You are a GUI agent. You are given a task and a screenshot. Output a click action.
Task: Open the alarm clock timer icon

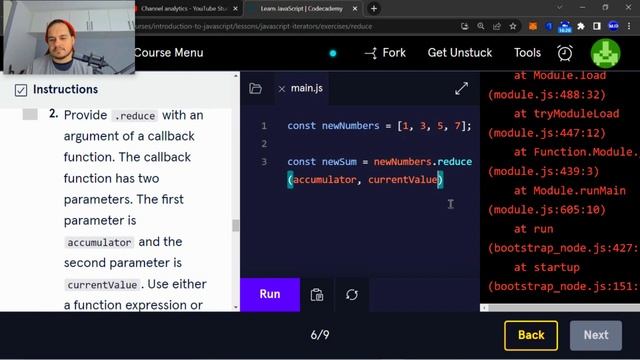tap(565, 53)
